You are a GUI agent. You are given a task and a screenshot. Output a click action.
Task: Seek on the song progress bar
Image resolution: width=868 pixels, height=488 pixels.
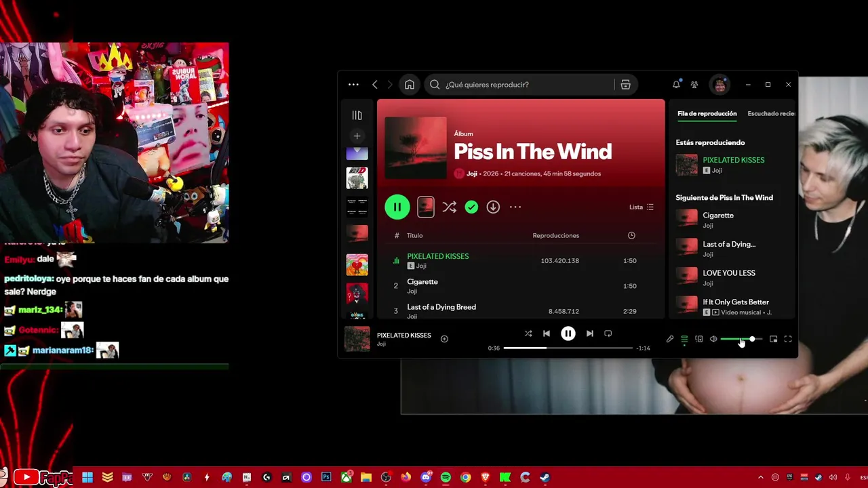click(x=568, y=348)
